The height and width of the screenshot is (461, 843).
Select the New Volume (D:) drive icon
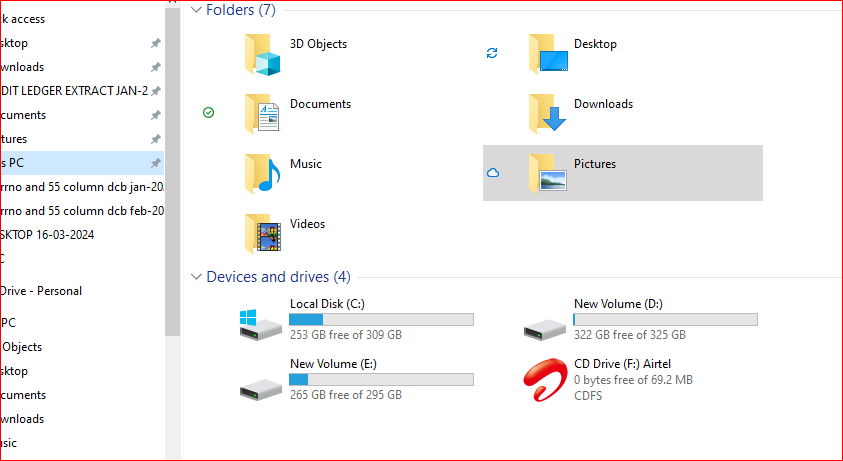coord(545,329)
